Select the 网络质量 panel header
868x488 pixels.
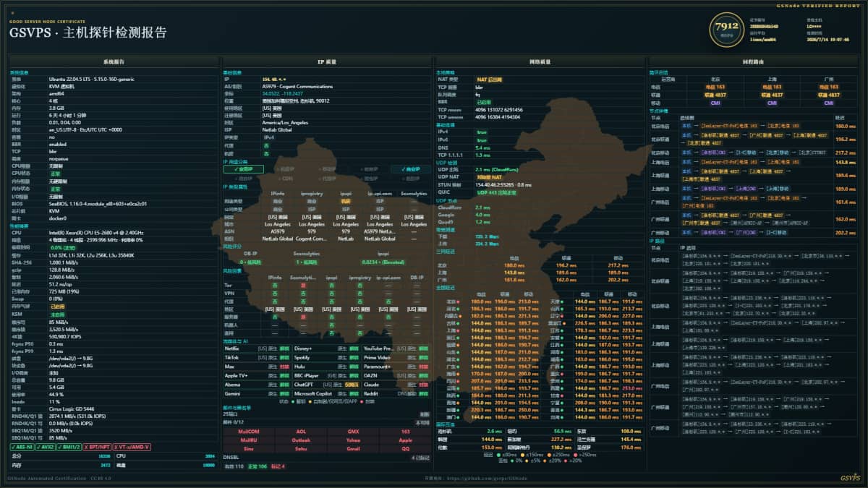coord(540,63)
